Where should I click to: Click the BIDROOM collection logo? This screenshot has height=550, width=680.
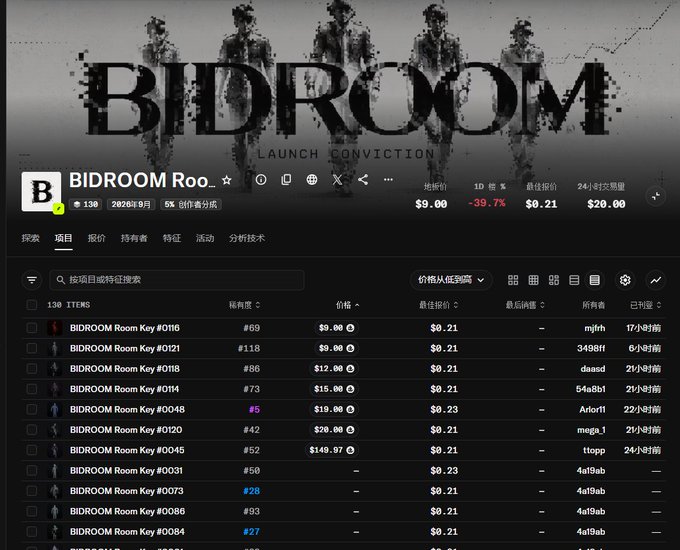point(41,192)
